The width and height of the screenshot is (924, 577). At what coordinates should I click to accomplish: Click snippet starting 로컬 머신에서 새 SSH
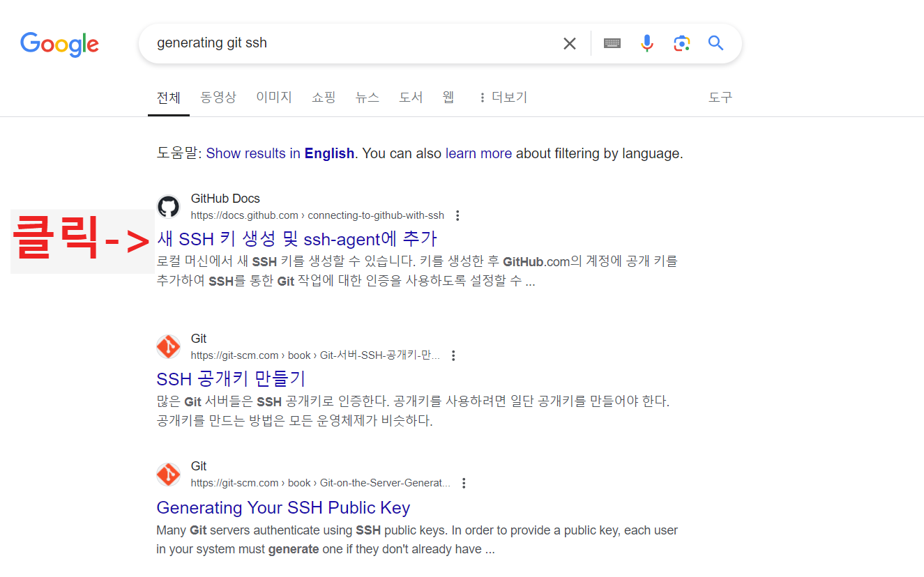[x=417, y=272]
